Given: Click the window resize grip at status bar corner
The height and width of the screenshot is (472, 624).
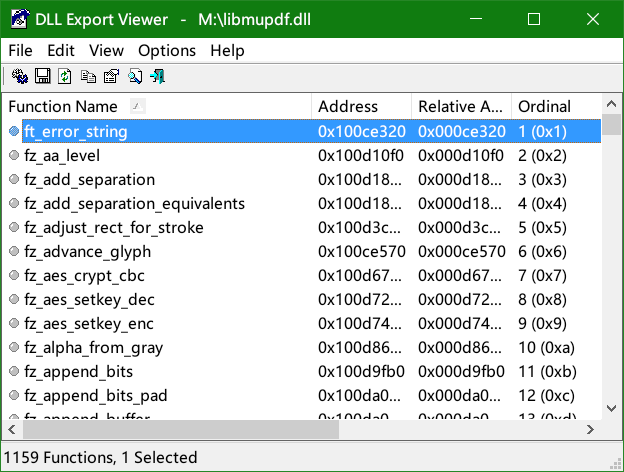Looking at the screenshot, I should tap(616, 464).
